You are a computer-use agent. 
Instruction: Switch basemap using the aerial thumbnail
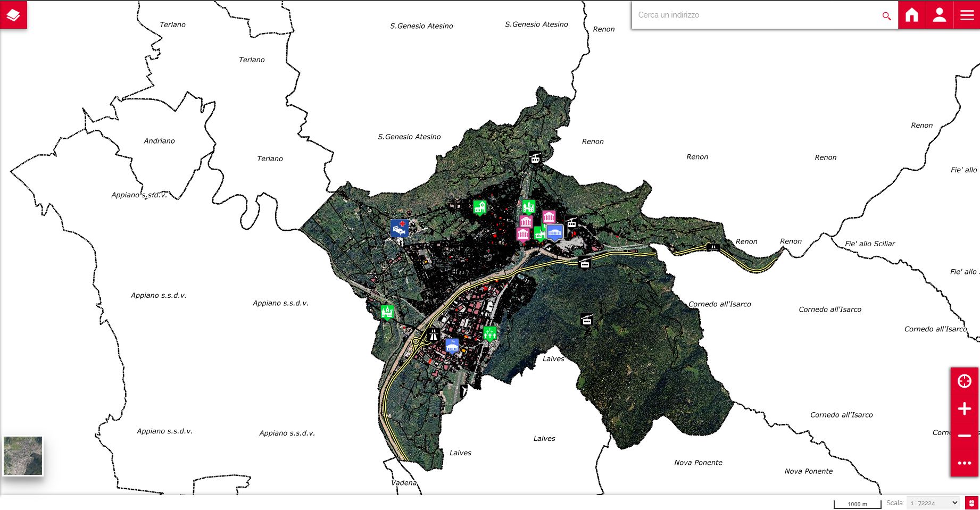tap(23, 456)
